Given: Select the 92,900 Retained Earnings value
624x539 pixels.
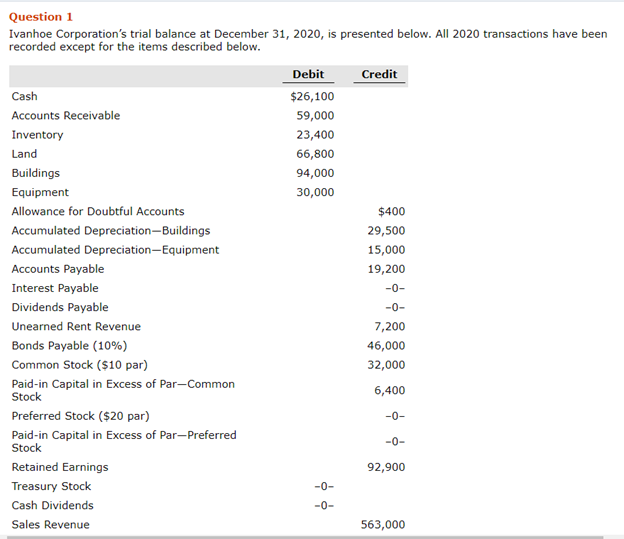Looking at the screenshot, I should coord(386,467).
